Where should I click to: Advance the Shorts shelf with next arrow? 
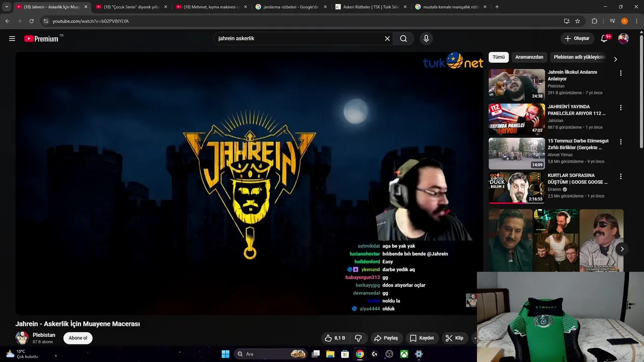pos(622,249)
